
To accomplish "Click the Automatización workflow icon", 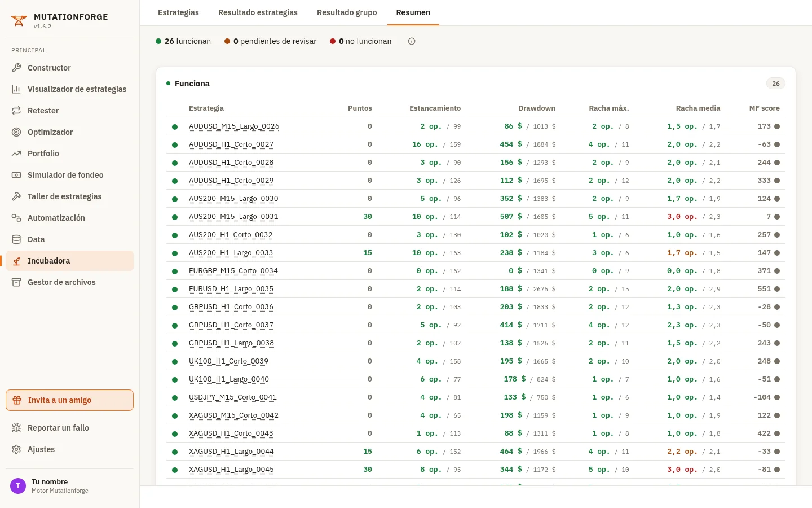I will (16, 218).
